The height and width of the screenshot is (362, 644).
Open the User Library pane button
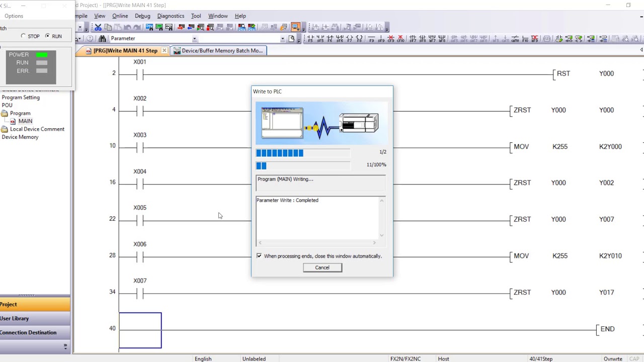click(x=35, y=318)
